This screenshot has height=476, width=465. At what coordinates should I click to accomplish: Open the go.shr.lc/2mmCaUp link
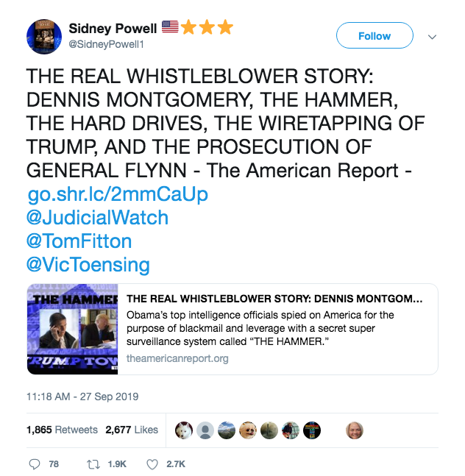pos(118,194)
